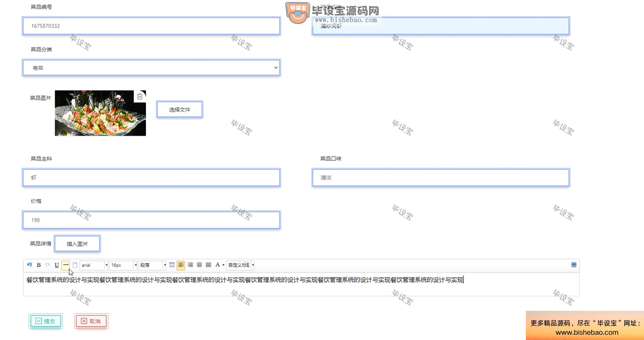This screenshot has height=340, width=644.
Task: Click the 菜品分类 label text
Action: (41, 49)
